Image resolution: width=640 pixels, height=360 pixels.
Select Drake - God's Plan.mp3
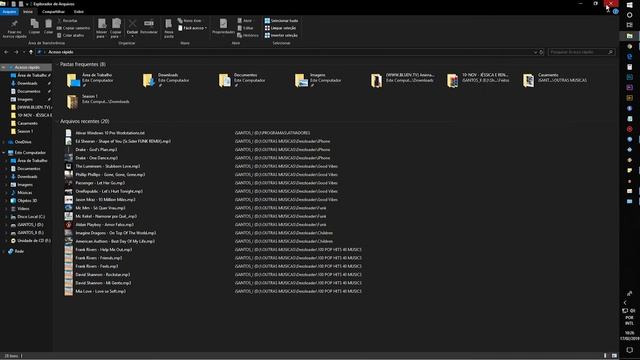tap(96, 149)
